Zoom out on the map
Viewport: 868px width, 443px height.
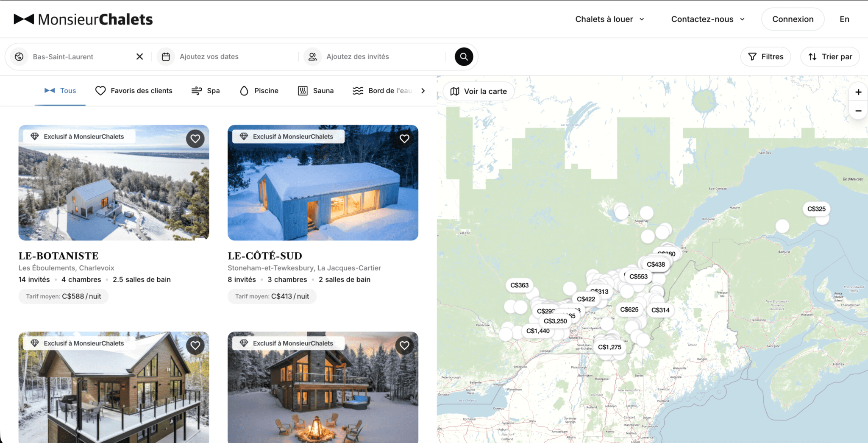pyautogui.click(x=858, y=111)
